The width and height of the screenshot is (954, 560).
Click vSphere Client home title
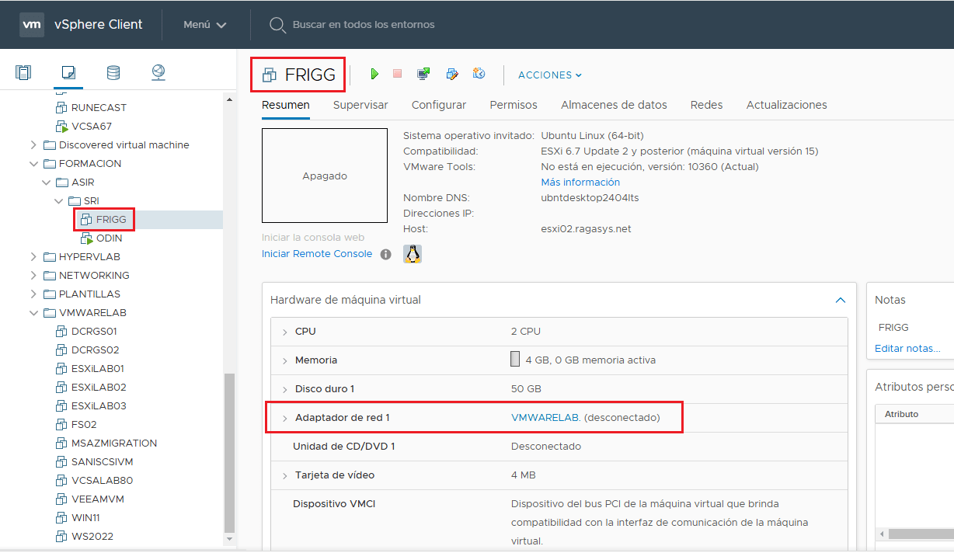click(99, 24)
